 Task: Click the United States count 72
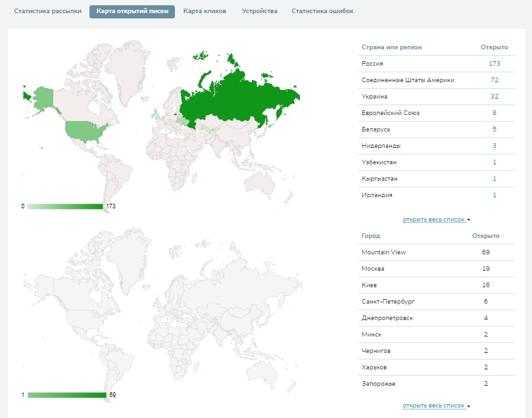495,80
